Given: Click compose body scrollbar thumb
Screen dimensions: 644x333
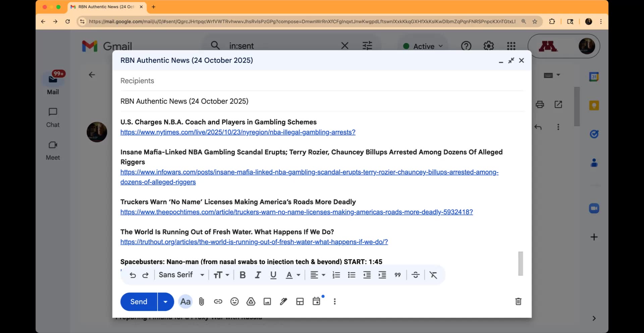Looking at the screenshot, I should coord(521,264).
